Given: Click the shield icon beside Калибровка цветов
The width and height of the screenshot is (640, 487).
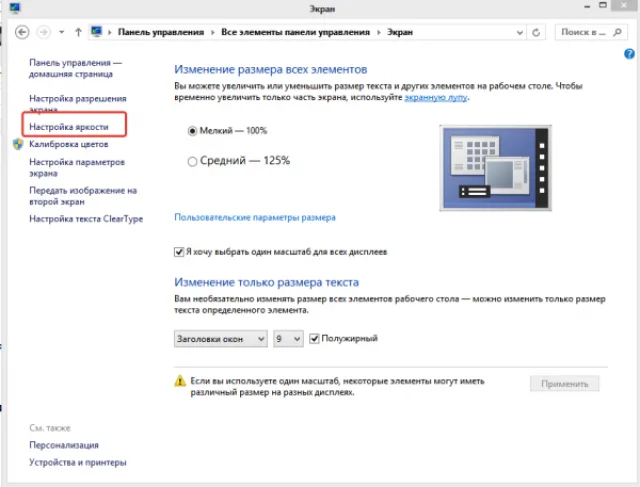Looking at the screenshot, I should 18,144.
